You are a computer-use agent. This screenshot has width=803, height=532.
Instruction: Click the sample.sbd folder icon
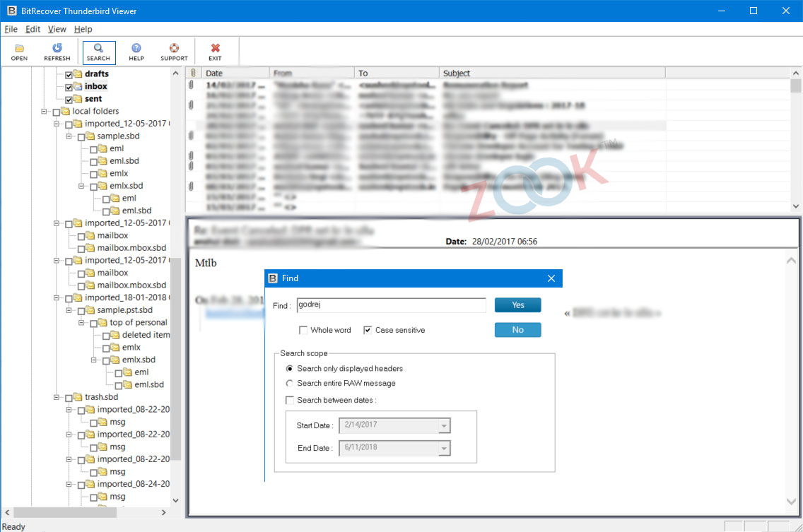(90, 136)
